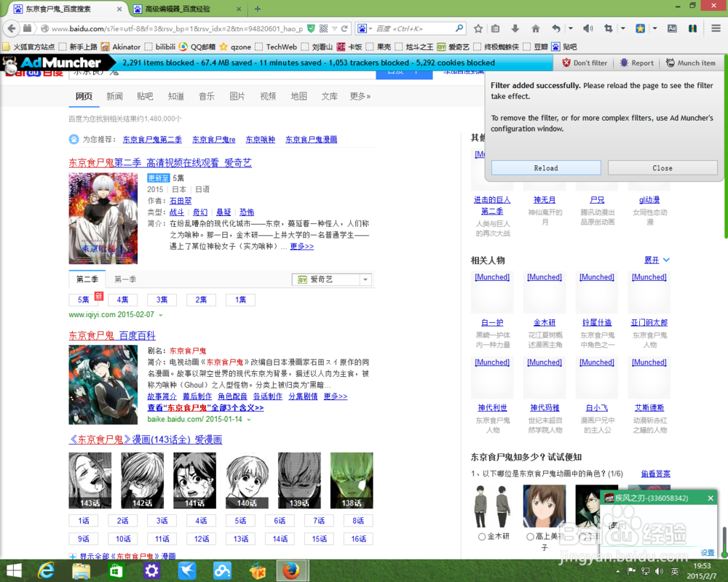The height and width of the screenshot is (582, 728).
Task: Open the 东京喰种 recommended search link
Action: click(260, 139)
